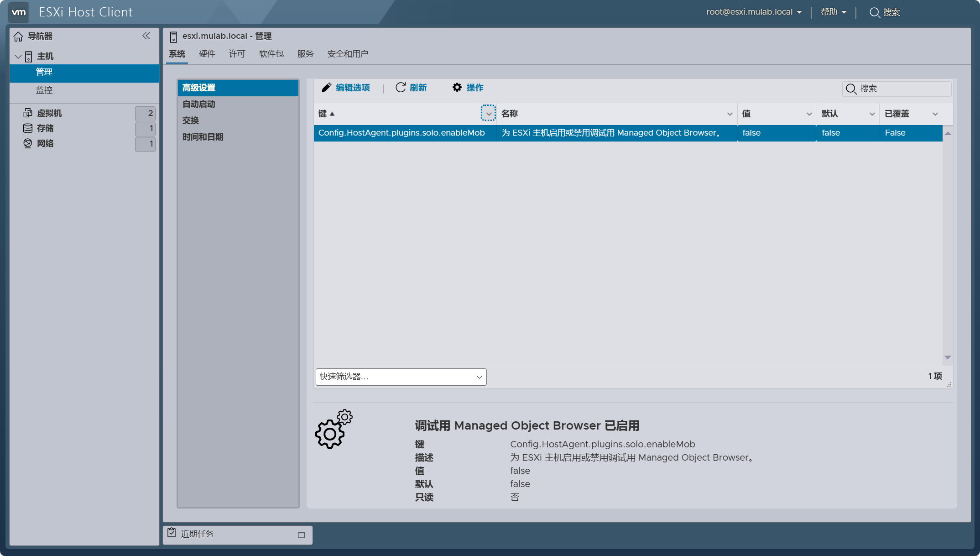Click the navigator home icon
980x556 pixels.
18,36
